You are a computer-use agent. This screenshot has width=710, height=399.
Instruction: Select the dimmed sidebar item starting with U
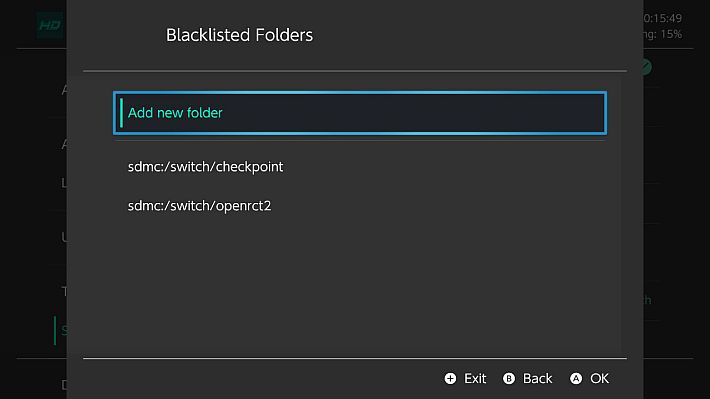[64, 237]
